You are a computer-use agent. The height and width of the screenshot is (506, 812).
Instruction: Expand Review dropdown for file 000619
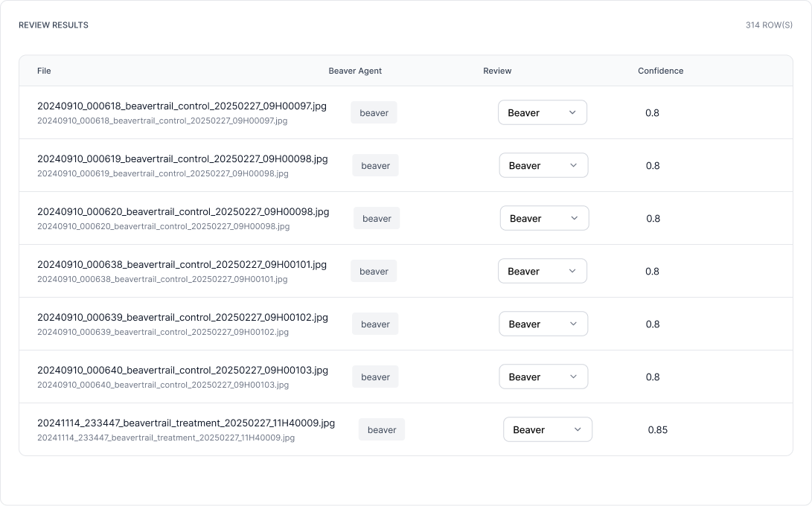pos(543,166)
